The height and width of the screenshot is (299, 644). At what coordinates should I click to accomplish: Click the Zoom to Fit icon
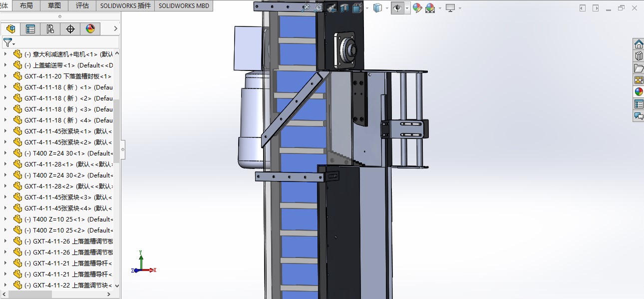tap(307, 7)
